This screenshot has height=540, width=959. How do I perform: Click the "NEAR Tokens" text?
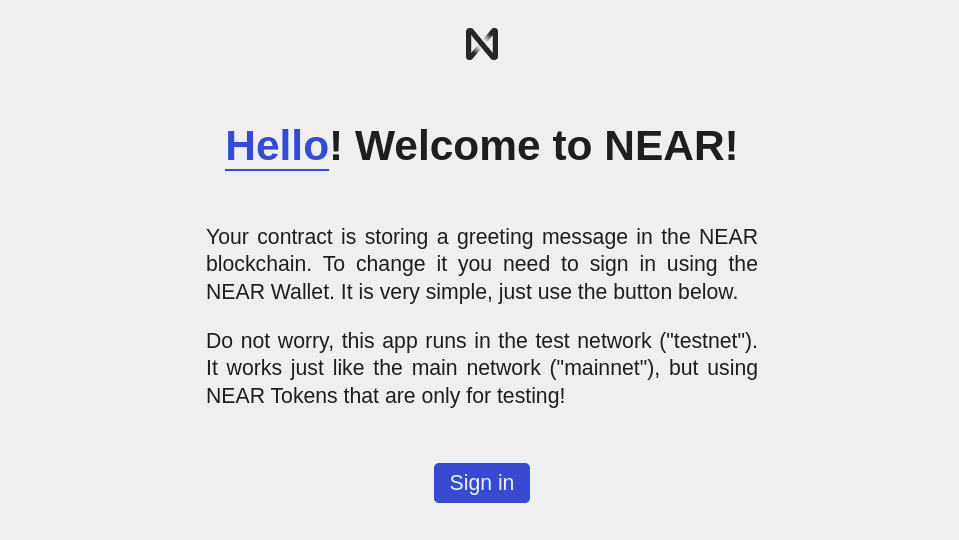tap(271, 396)
